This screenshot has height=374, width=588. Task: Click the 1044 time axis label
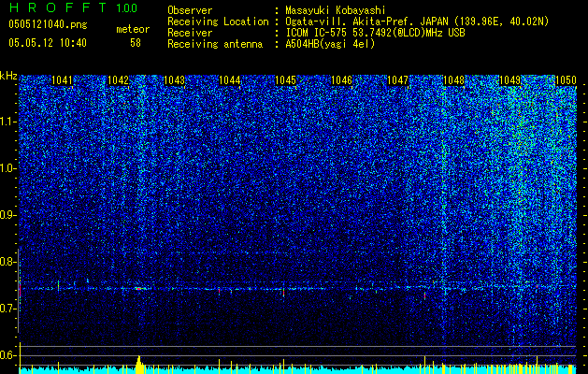tap(230, 80)
